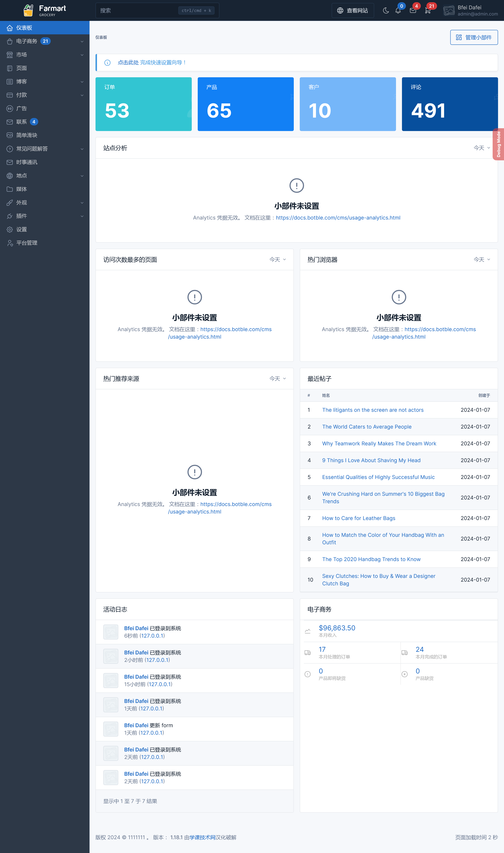
Task: Open 设置 gear in the sidebar
Action: [x=21, y=229]
